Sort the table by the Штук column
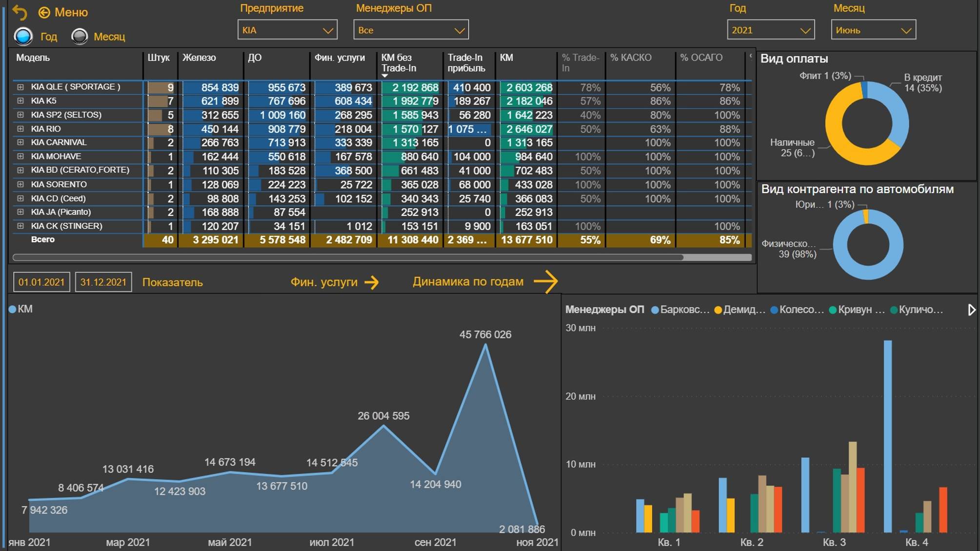 (x=159, y=58)
